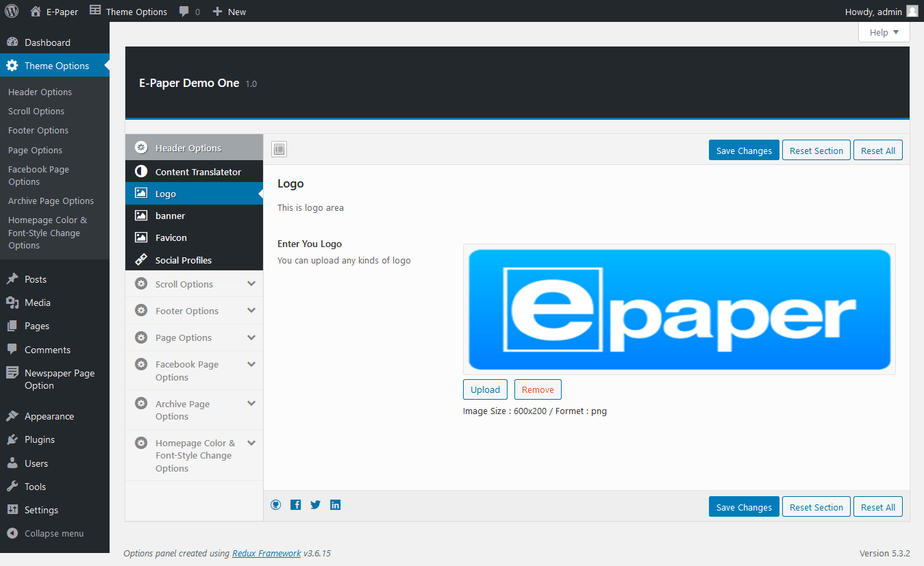Select Header Options panel section
This screenshot has width=924, height=566.
(195, 148)
